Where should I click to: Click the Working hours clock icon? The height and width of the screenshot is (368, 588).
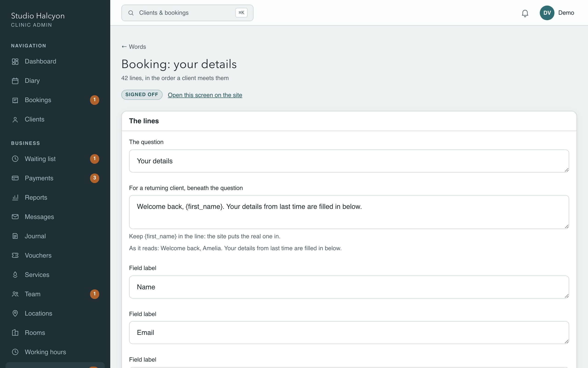point(15,352)
